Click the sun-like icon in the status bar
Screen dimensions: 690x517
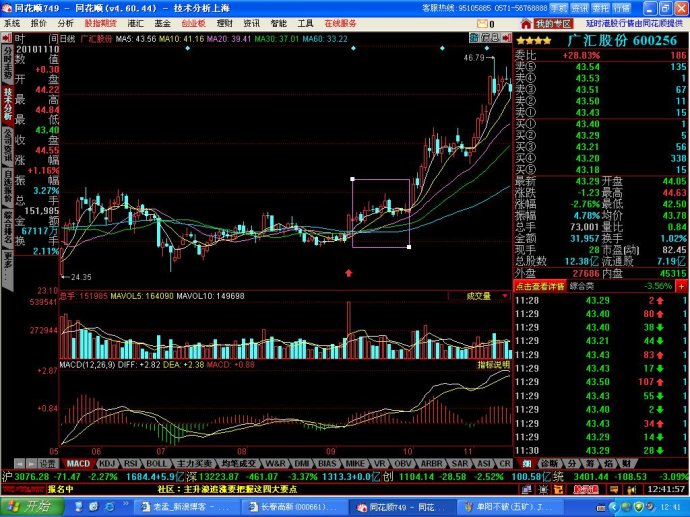click(543, 489)
